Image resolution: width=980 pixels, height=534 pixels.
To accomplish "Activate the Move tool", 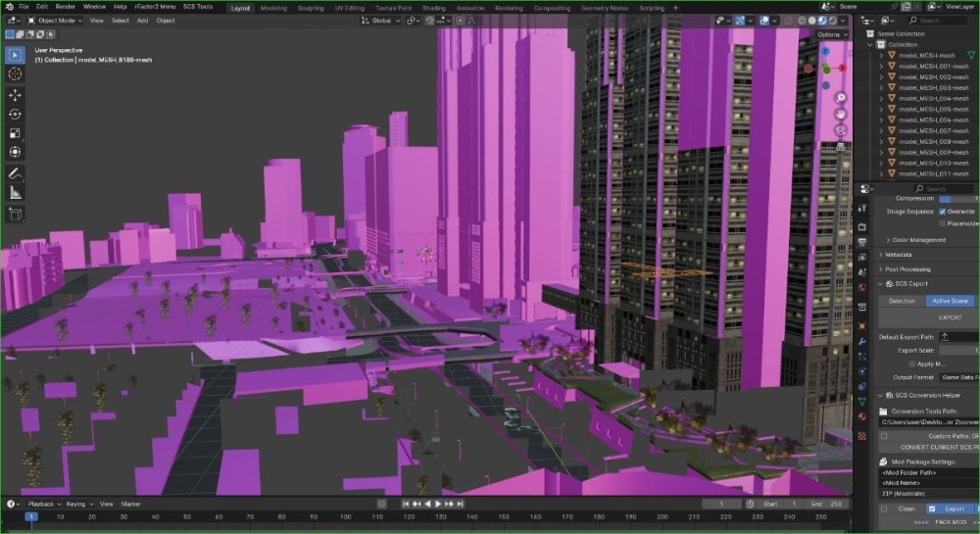I will (x=15, y=95).
